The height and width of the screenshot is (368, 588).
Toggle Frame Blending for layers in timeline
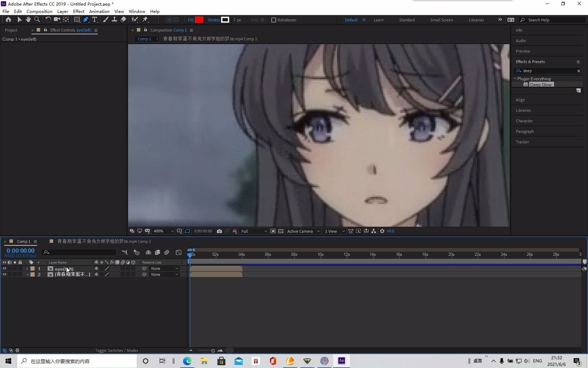pos(157,252)
